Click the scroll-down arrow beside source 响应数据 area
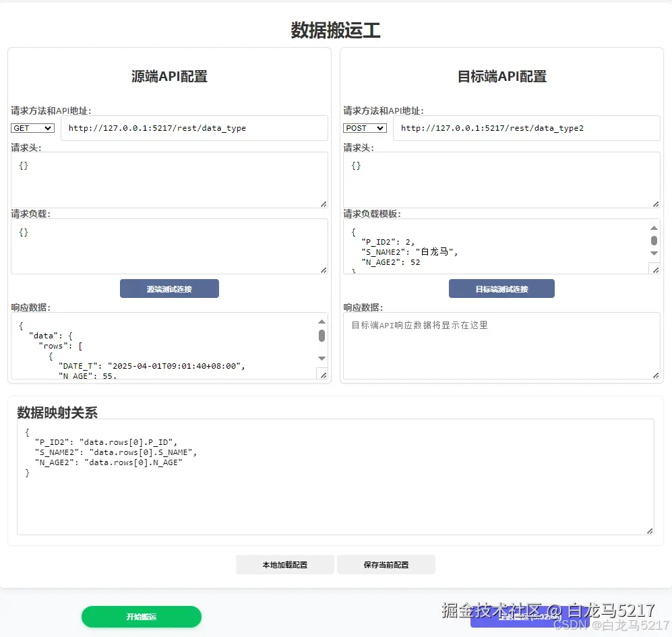 click(x=322, y=359)
